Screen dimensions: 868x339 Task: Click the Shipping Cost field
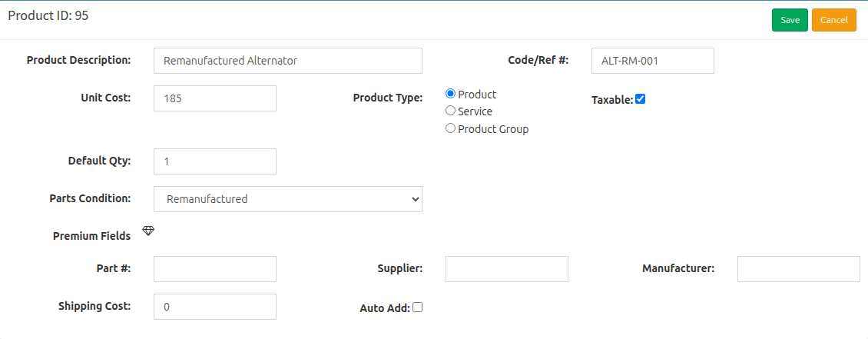pos(215,307)
